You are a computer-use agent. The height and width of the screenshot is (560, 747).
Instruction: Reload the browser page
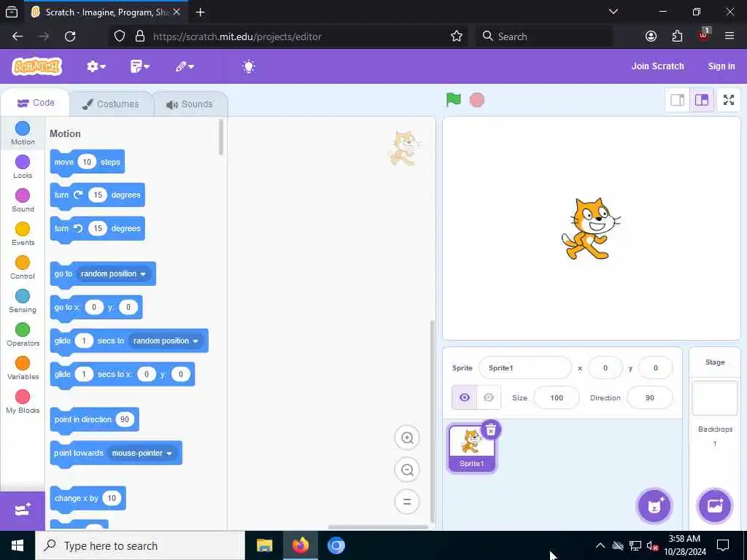[x=70, y=36]
